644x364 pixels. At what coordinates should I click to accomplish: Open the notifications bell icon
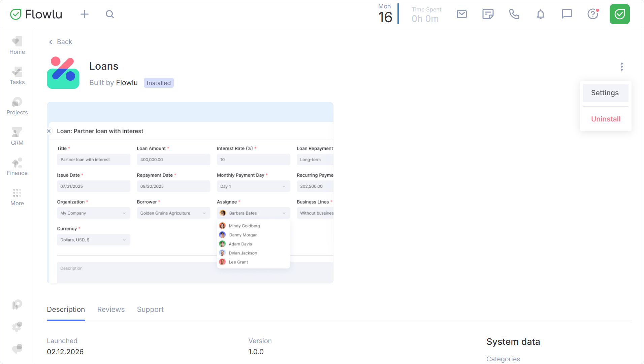540,14
